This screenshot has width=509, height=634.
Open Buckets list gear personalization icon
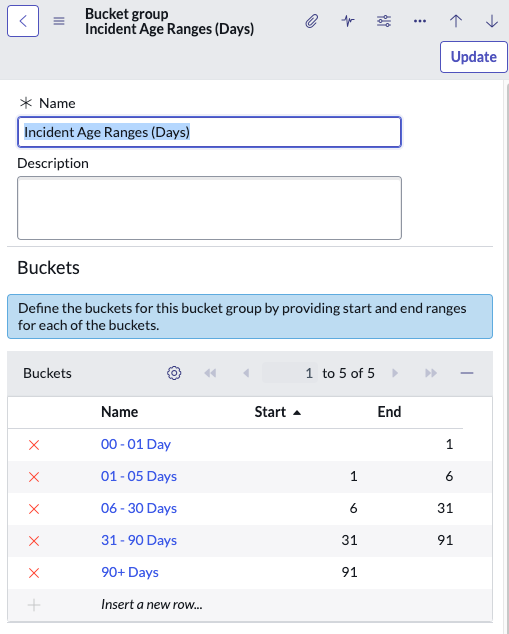[174, 373]
